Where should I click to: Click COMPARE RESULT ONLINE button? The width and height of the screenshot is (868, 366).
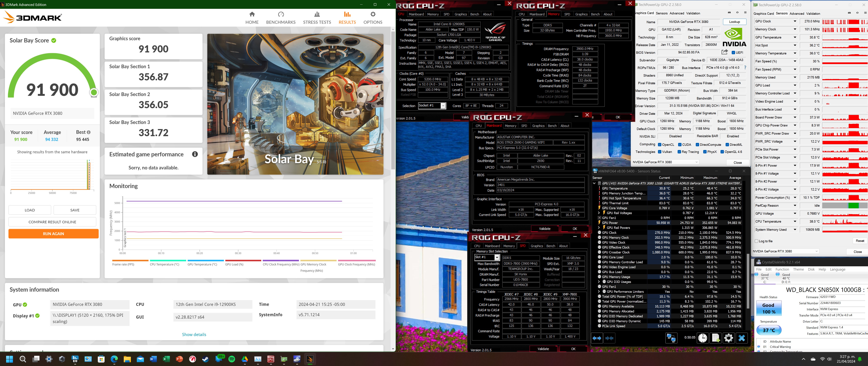[x=52, y=222]
